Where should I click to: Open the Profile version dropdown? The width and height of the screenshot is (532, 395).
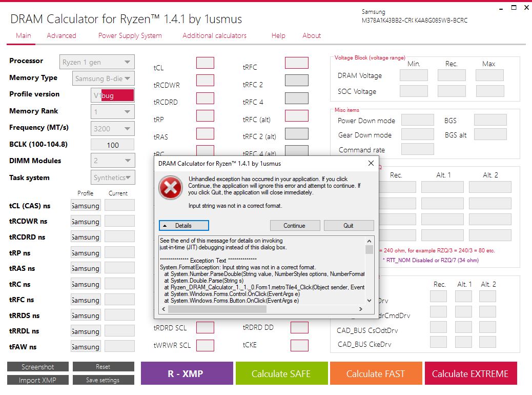point(112,95)
